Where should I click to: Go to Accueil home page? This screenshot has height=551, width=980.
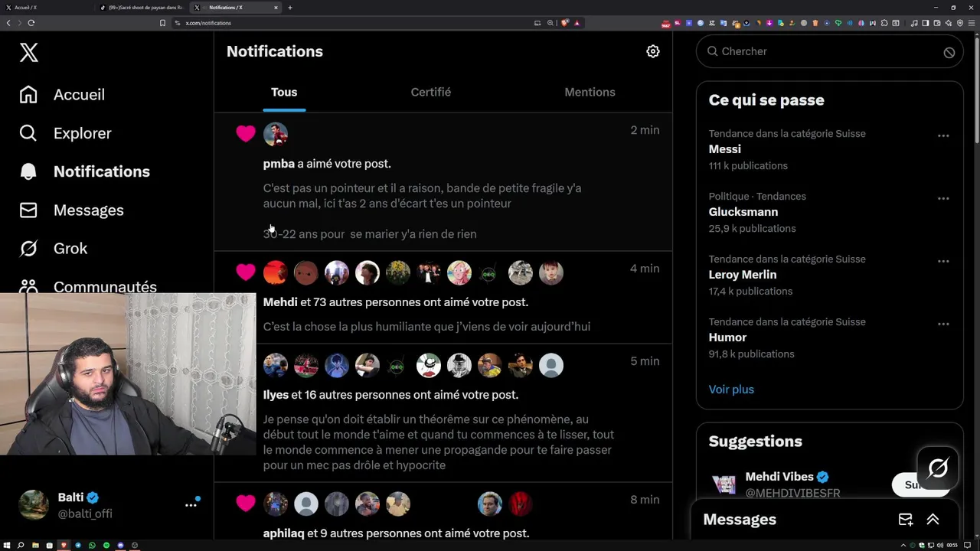(63, 95)
